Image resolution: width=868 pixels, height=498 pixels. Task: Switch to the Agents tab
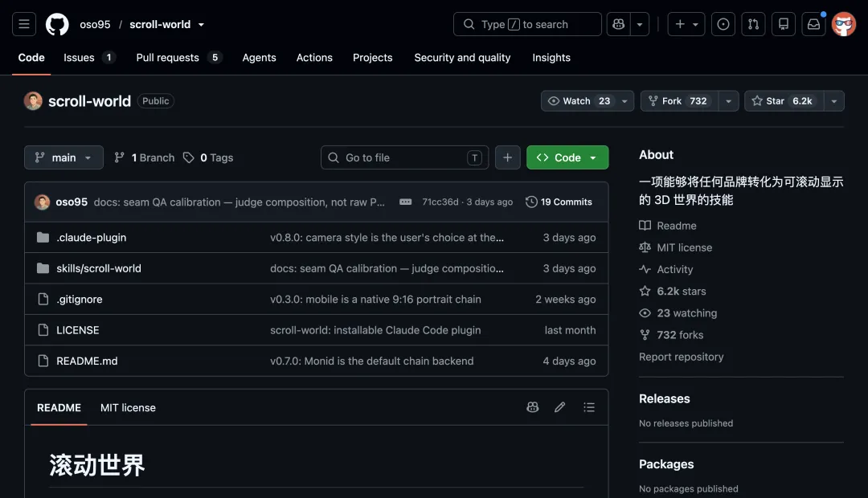(259, 58)
